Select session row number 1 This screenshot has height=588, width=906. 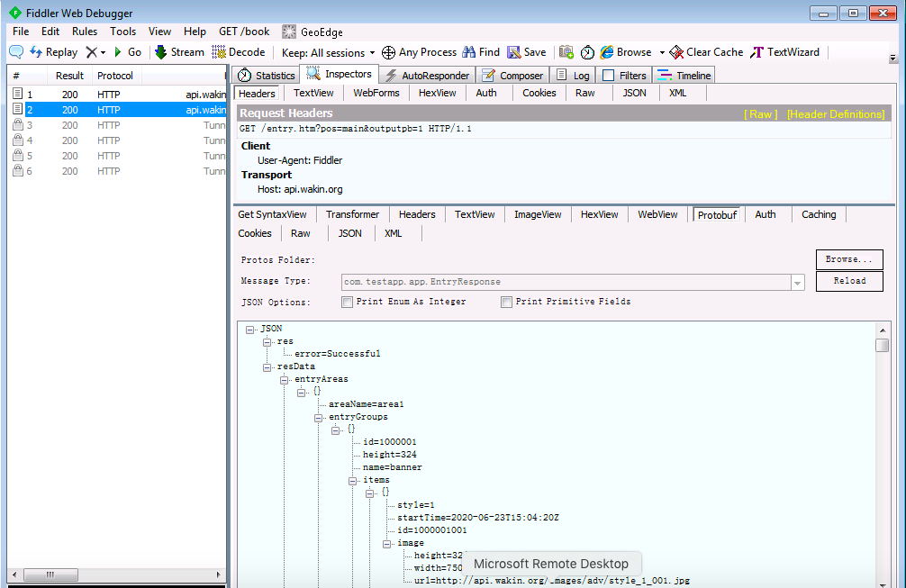click(119, 95)
